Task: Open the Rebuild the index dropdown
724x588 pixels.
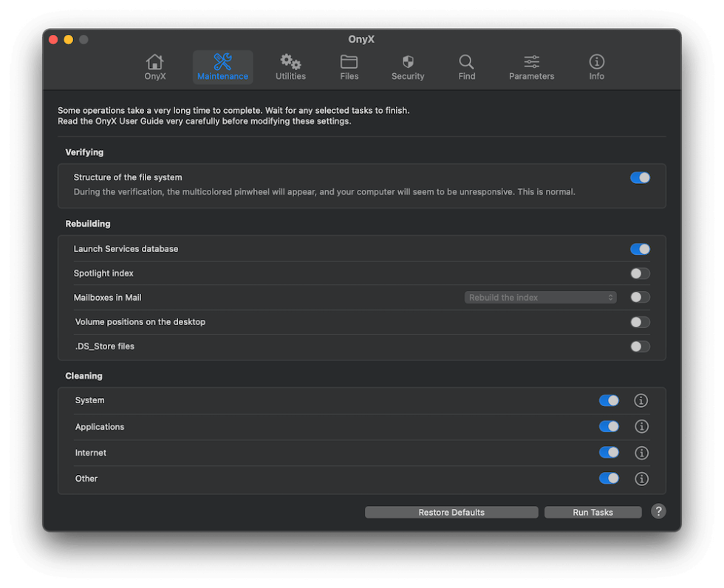Action: pos(540,297)
